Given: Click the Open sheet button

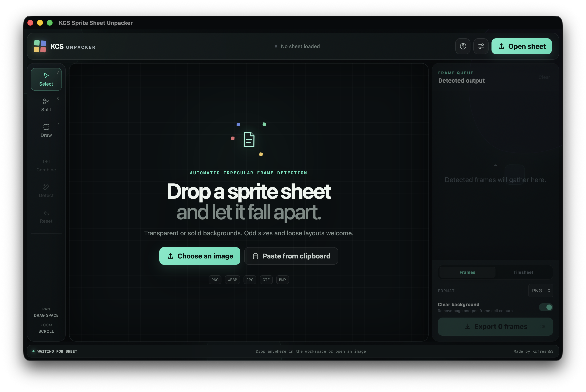Looking at the screenshot, I should point(521,46).
